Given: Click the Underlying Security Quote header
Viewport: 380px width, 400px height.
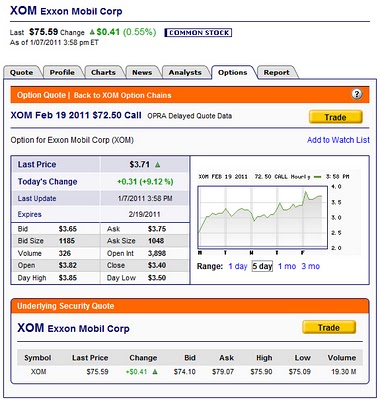Looking at the screenshot, I should click(66, 306).
